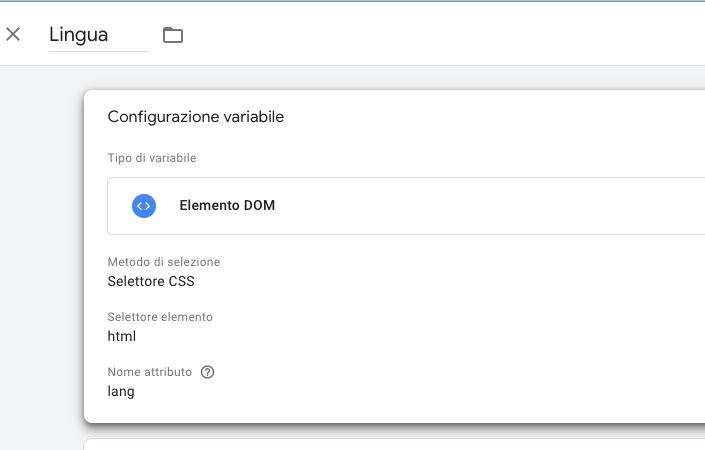Close the Lingua variable editor
705x450 pixels.
(x=13, y=34)
